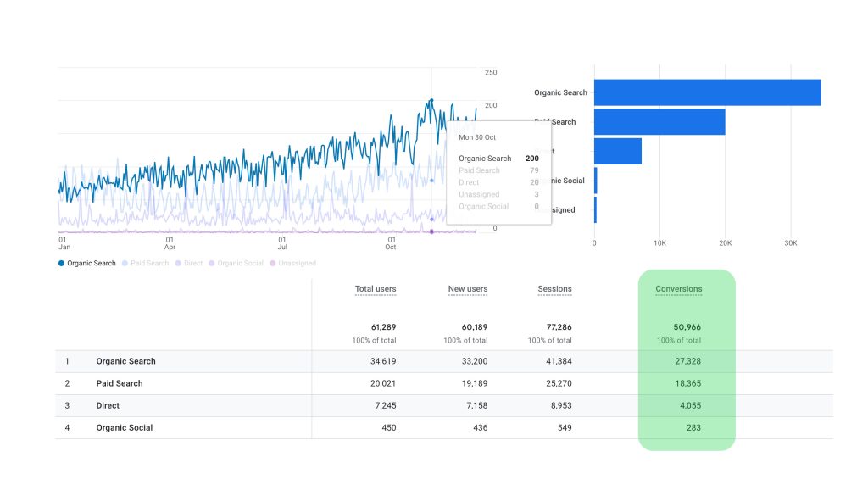
Task: Select the Organic Social table row label
Action: (x=125, y=427)
